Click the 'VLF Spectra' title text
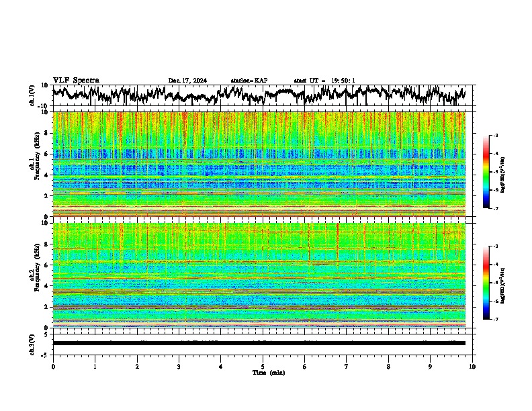The width and height of the screenshot is (532, 411). point(76,81)
